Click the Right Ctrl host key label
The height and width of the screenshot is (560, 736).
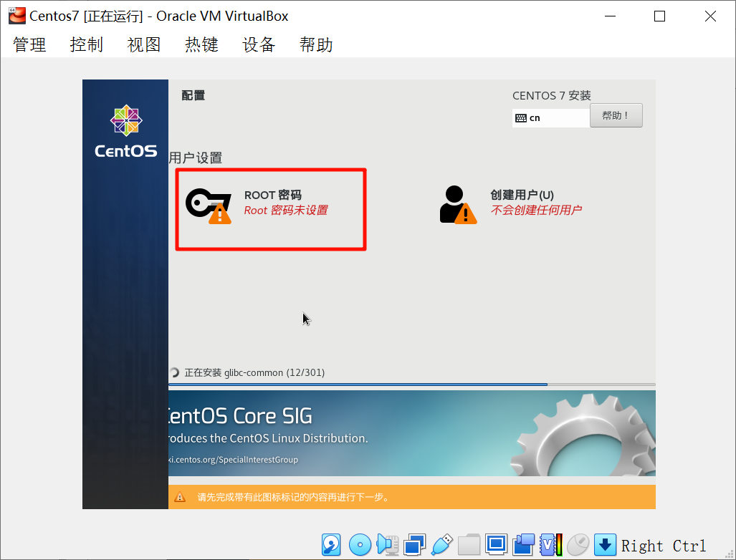click(663, 546)
